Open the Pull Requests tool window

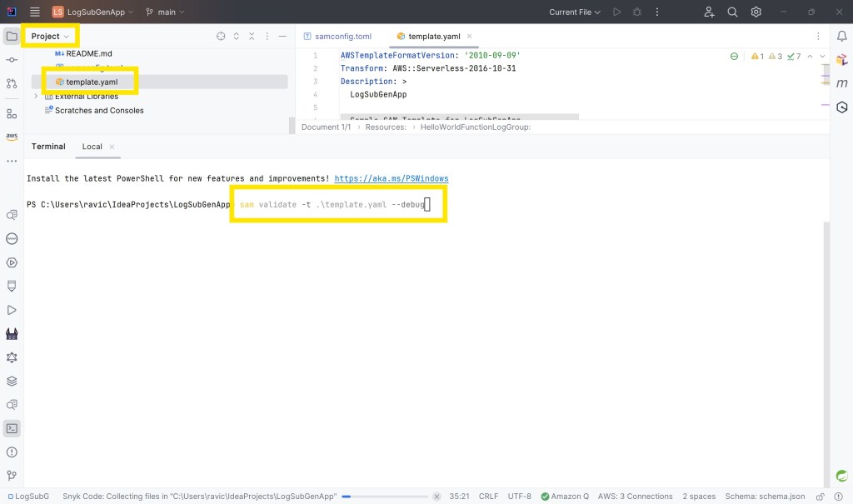coord(12,83)
